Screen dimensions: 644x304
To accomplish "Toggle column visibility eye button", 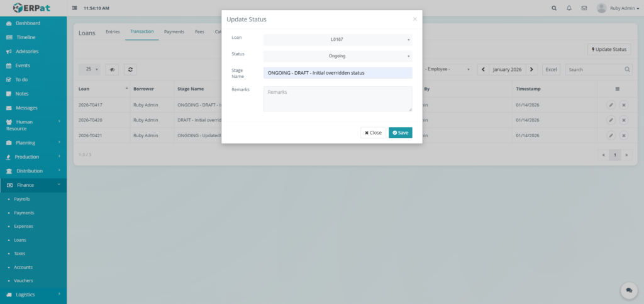I will point(112,70).
